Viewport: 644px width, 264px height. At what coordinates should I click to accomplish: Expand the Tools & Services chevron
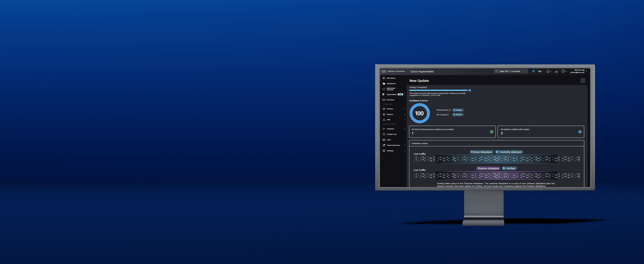405,145
